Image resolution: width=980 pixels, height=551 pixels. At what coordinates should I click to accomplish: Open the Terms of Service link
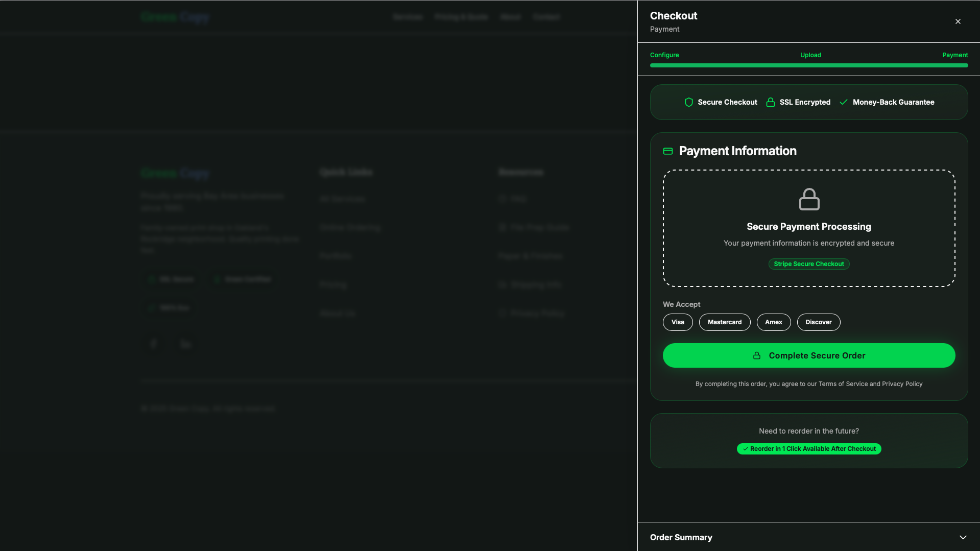pos(843,384)
